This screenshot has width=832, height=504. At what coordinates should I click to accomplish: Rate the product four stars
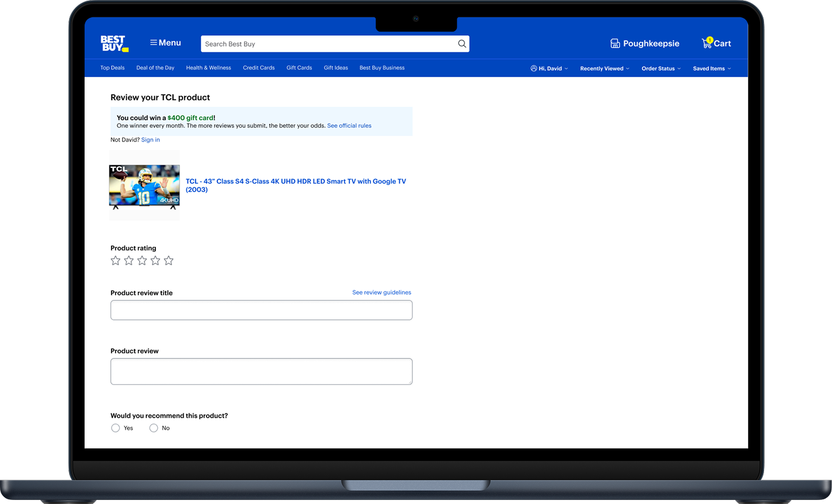tap(155, 261)
